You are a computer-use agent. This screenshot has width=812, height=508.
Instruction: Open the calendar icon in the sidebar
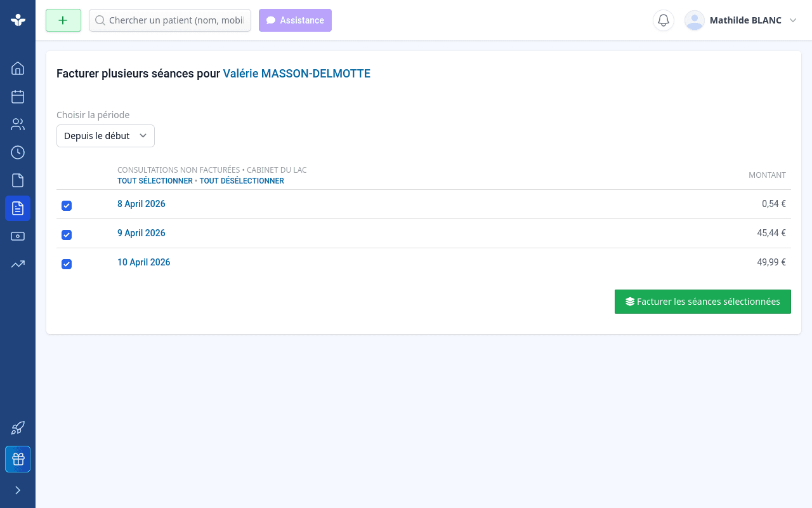18,97
